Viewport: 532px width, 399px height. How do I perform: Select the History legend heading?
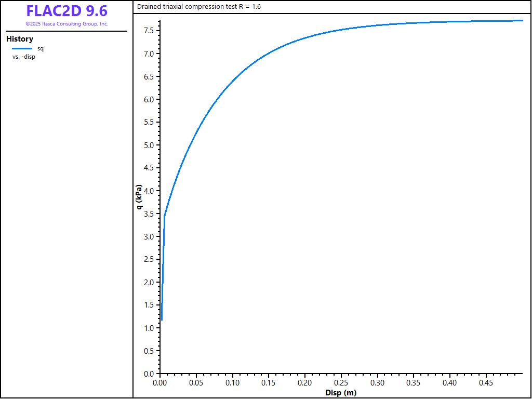(x=20, y=39)
